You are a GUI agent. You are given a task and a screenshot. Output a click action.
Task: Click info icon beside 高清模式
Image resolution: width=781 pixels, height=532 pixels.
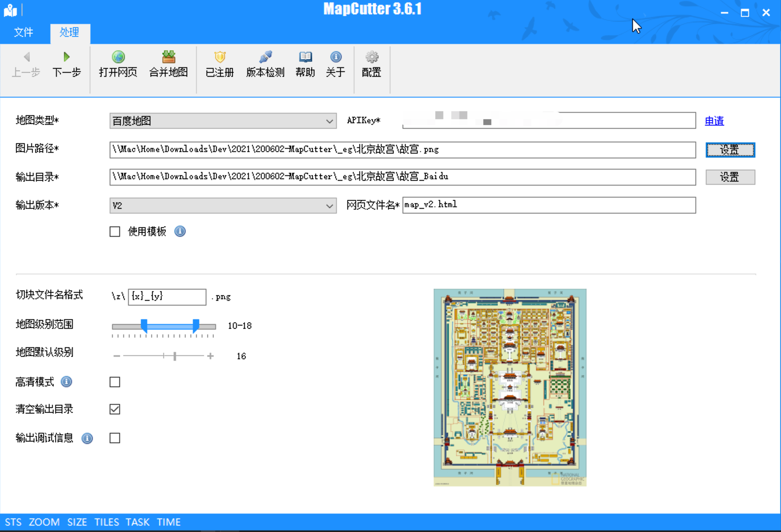tap(66, 382)
